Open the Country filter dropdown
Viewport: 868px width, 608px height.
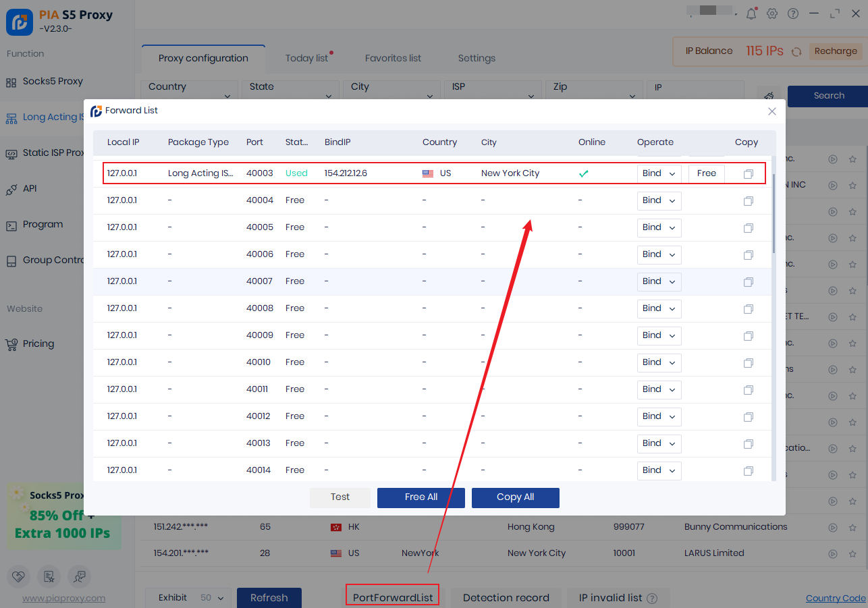(189, 91)
